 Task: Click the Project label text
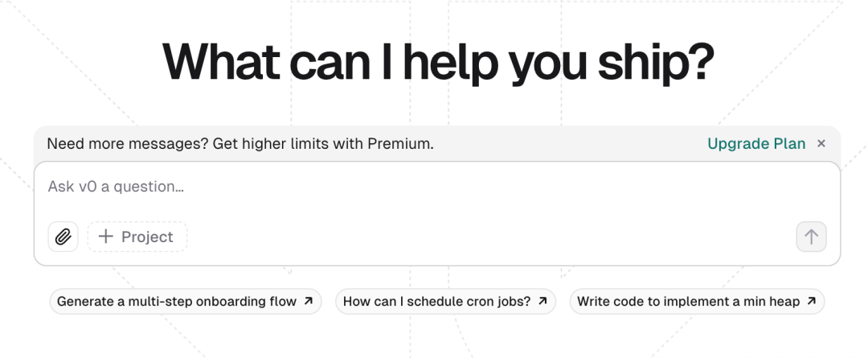[147, 237]
